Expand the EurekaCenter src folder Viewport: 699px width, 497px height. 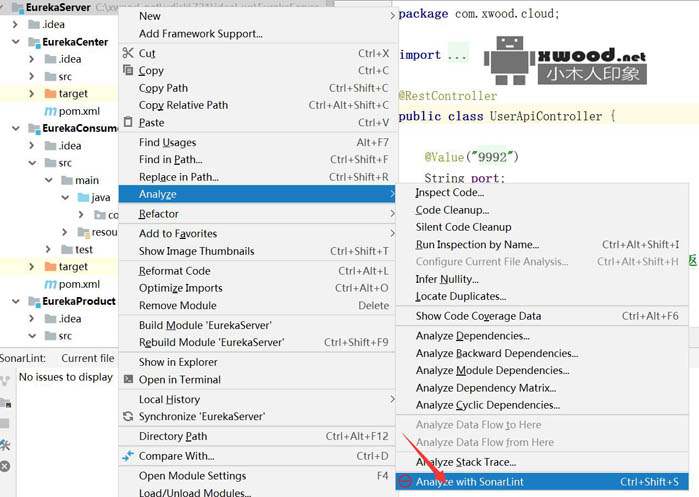32,76
